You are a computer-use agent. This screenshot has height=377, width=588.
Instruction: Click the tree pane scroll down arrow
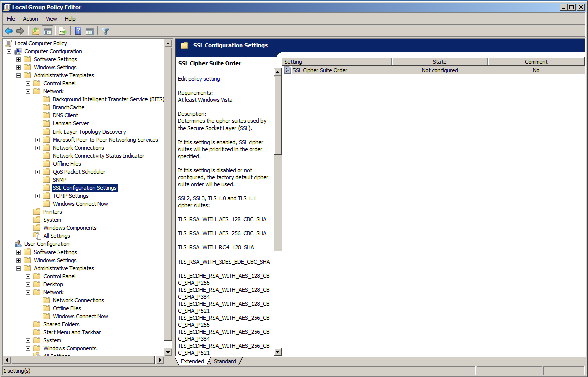(x=168, y=352)
